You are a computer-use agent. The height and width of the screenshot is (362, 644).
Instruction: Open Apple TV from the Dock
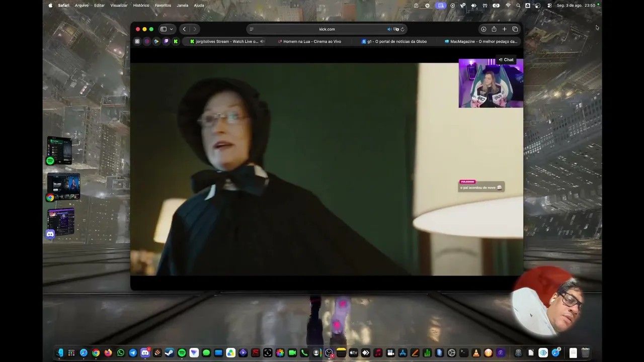pyautogui.click(x=353, y=353)
